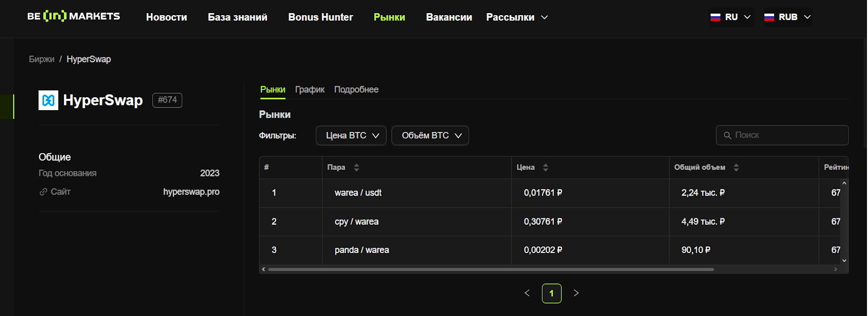This screenshot has width=868, height=316.
Task: Open the Цена BTC filter dropdown
Action: tap(351, 136)
